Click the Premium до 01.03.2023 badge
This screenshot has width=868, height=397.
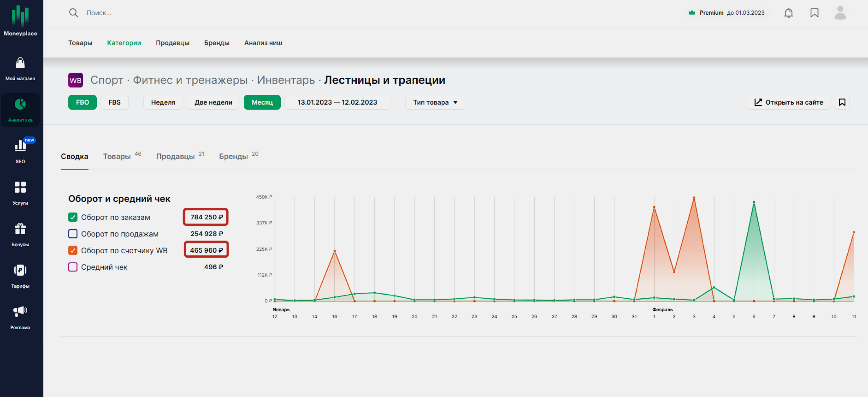[x=727, y=13]
